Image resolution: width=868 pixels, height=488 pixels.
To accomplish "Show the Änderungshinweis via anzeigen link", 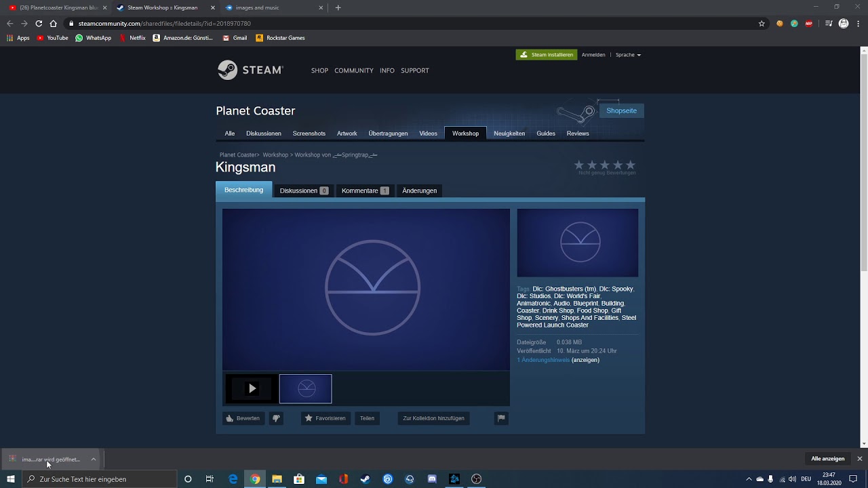I will (x=585, y=360).
